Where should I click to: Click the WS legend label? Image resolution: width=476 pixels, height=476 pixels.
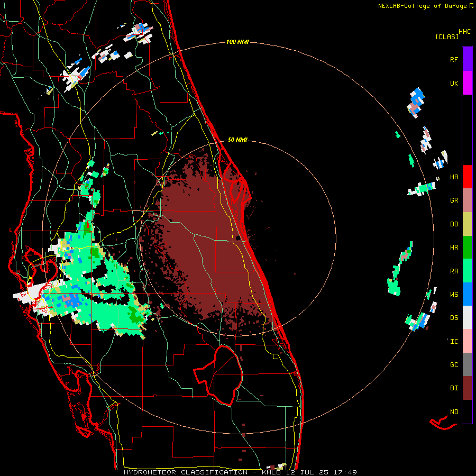pyautogui.click(x=454, y=295)
